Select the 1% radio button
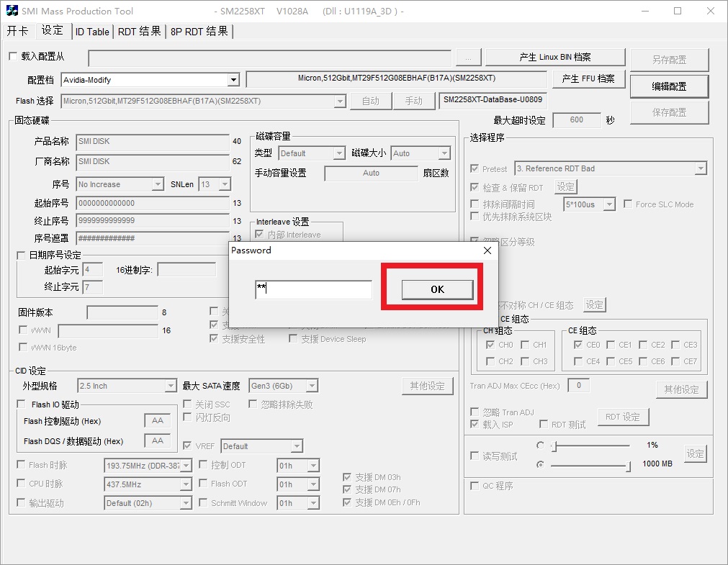The image size is (728, 565). (x=541, y=446)
